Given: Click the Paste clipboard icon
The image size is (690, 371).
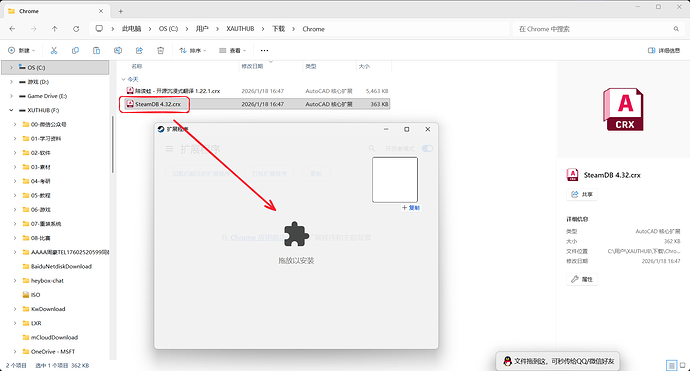Looking at the screenshot, I should [x=96, y=51].
